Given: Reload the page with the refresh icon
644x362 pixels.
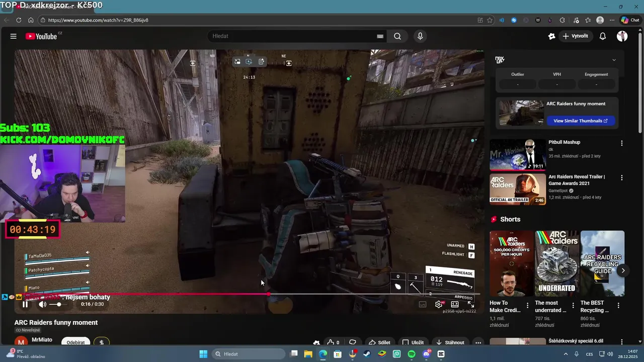Looking at the screenshot, I should coord(19,20).
